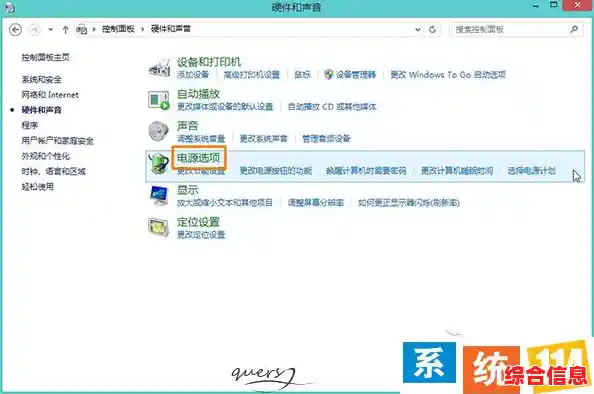Open 更改计算机睡眠时间
Screen dimensions: 594x394
pos(457,171)
